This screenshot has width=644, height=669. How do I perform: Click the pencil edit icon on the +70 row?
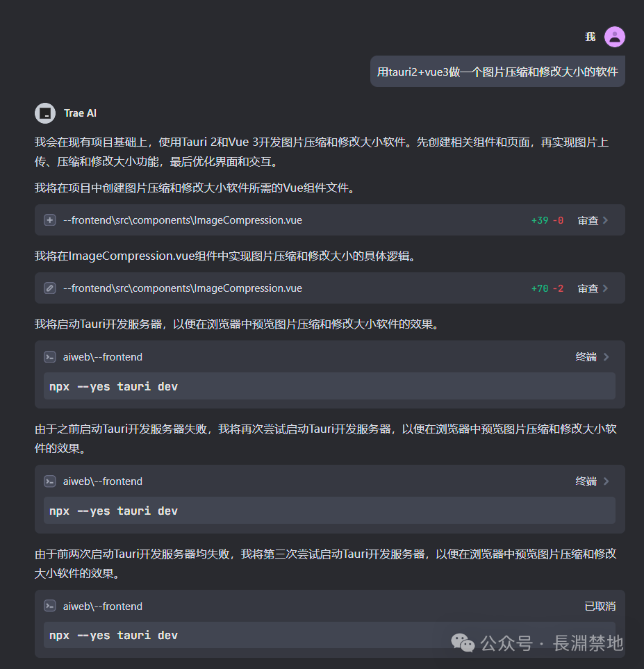pos(50,288)
